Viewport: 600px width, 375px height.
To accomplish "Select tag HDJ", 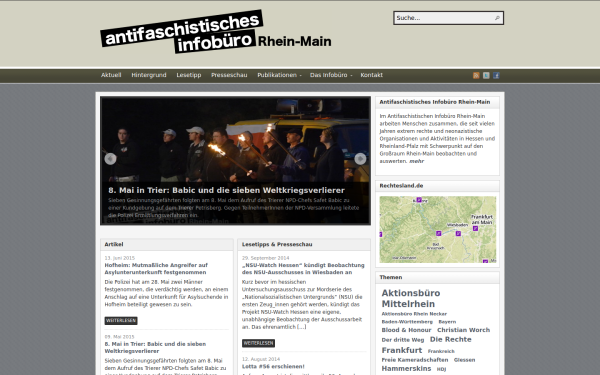I will (x=442, y=369).
